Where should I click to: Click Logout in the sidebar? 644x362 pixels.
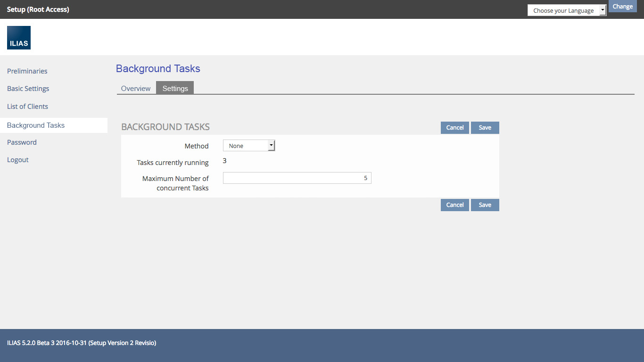tap(18, 160)
